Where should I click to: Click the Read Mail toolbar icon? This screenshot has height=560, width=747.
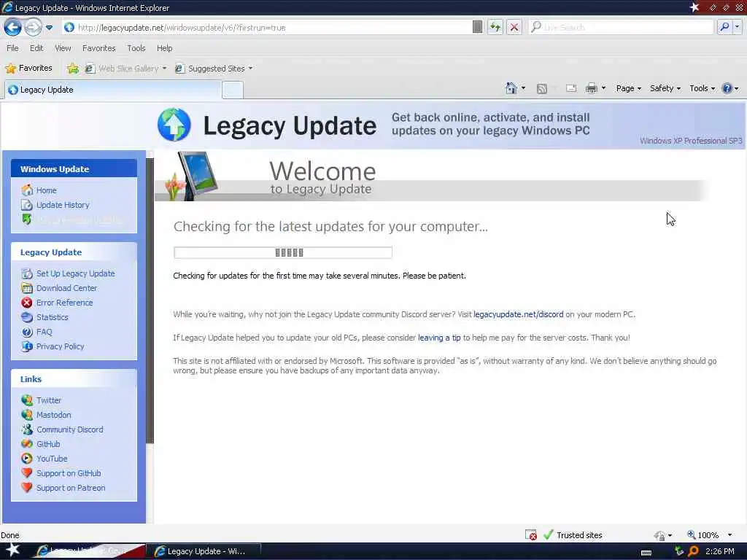pyautogui.click(x=571, y=88)
